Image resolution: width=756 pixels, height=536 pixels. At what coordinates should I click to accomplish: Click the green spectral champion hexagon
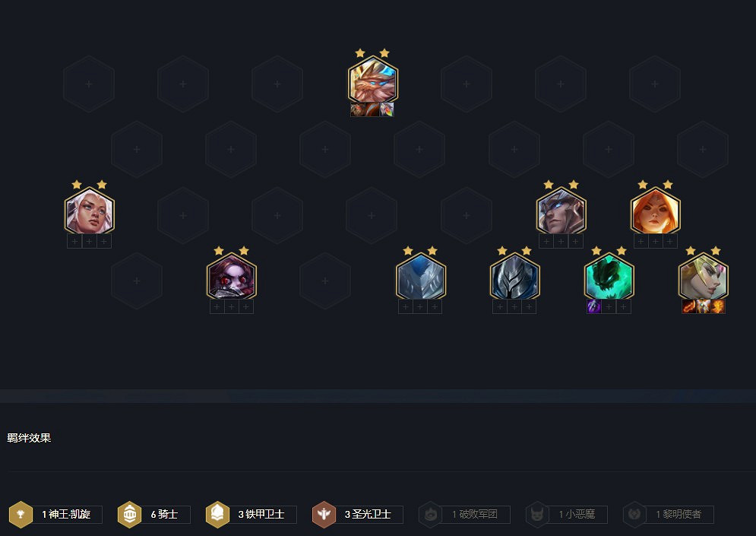[609, 278]
